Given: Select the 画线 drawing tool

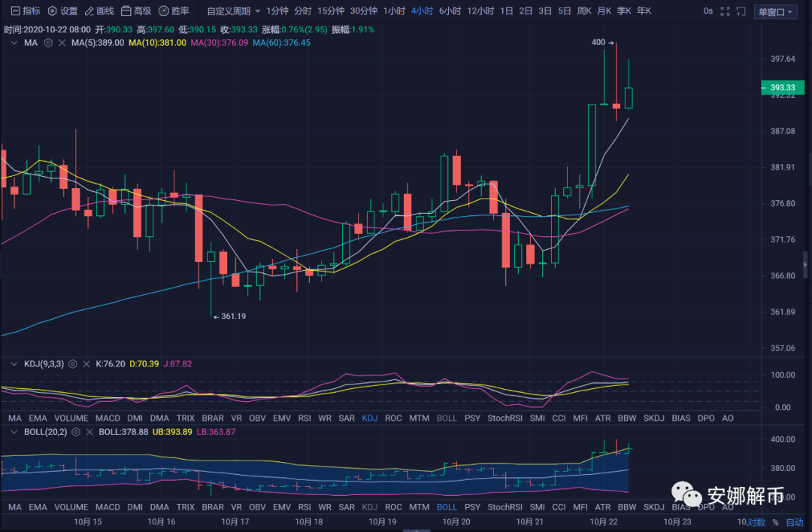Looking at the screenshot, I should [100, 11].
